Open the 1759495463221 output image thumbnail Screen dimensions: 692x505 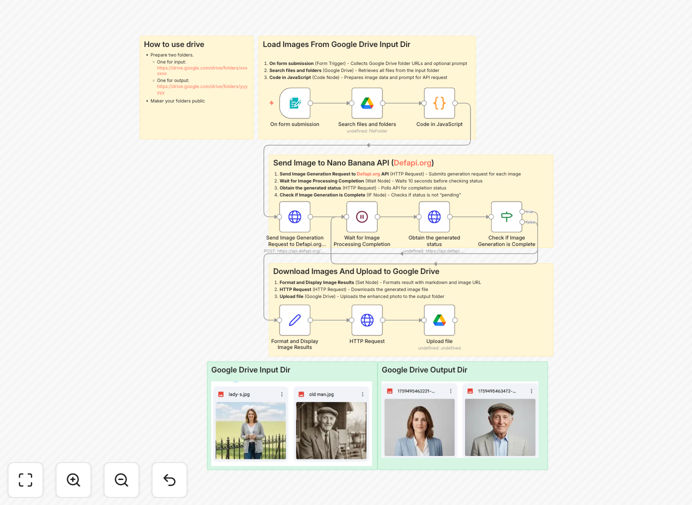[419, 427]
